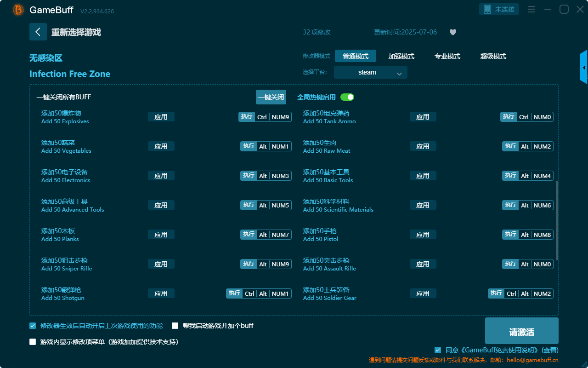Click the heart favorite icon near update time
The width and height of the screenshot is (588, 368).
tap(452, 32)
